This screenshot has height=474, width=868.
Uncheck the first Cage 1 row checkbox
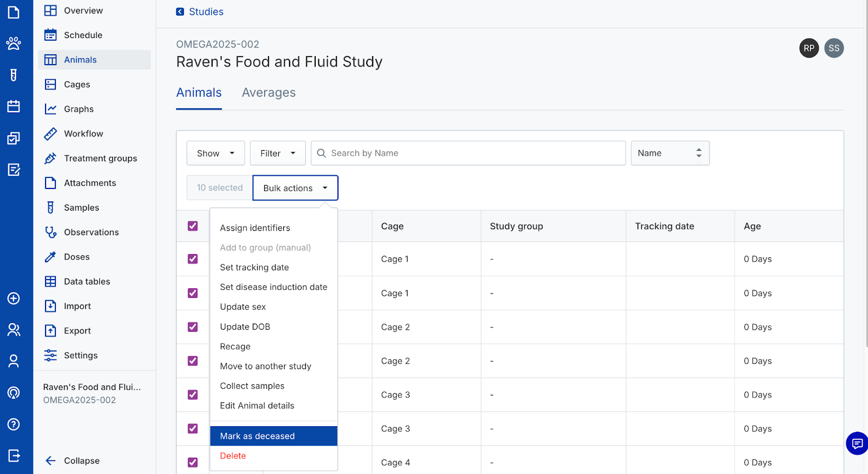tap(193, 259)
